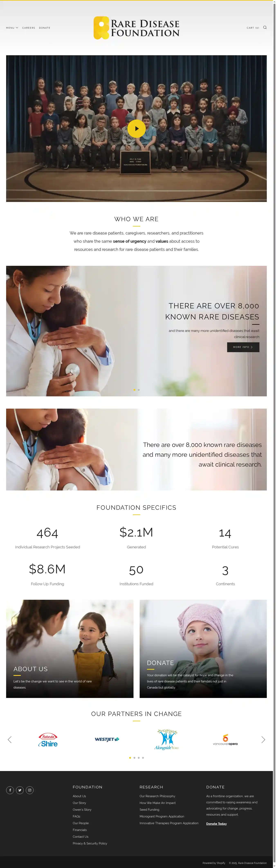Open the Facebook social icon

coord(10,790)
